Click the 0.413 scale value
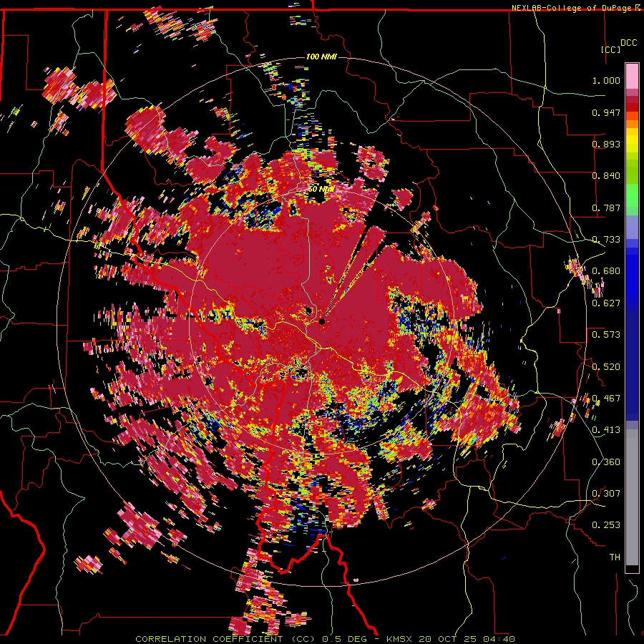644x644 pixels. [x=606, y=430]
